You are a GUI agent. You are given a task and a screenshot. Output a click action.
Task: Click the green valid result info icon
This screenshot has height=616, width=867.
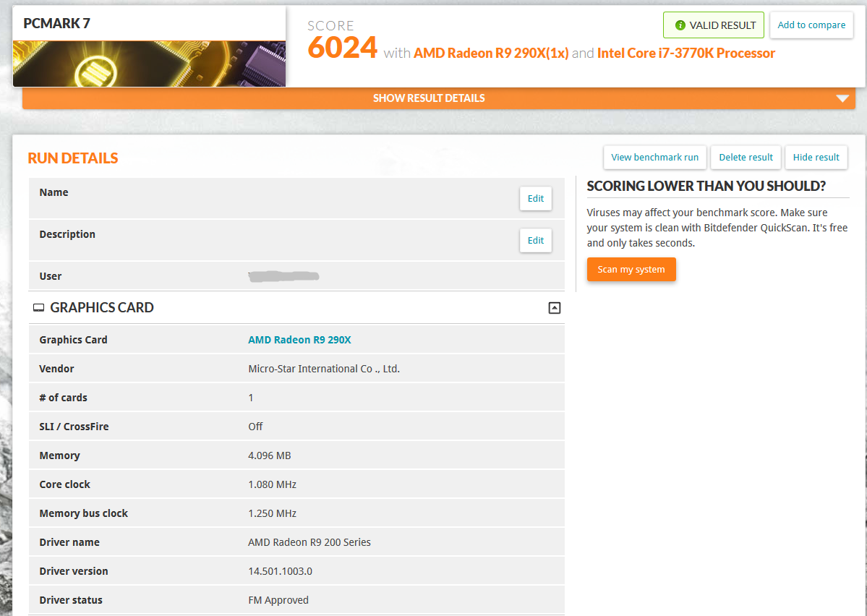tap(680, 25)
